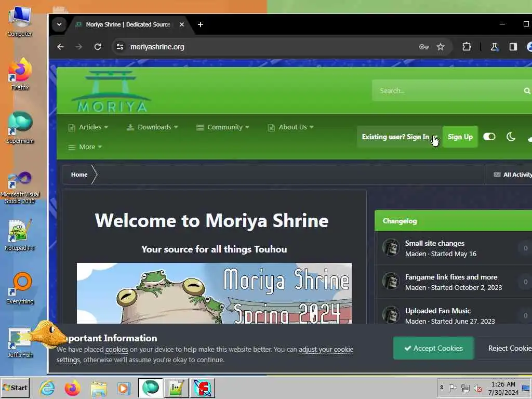Screen dimensions: 532x399
Task: Accept Cookies on the banner
Action: point(433,348)
